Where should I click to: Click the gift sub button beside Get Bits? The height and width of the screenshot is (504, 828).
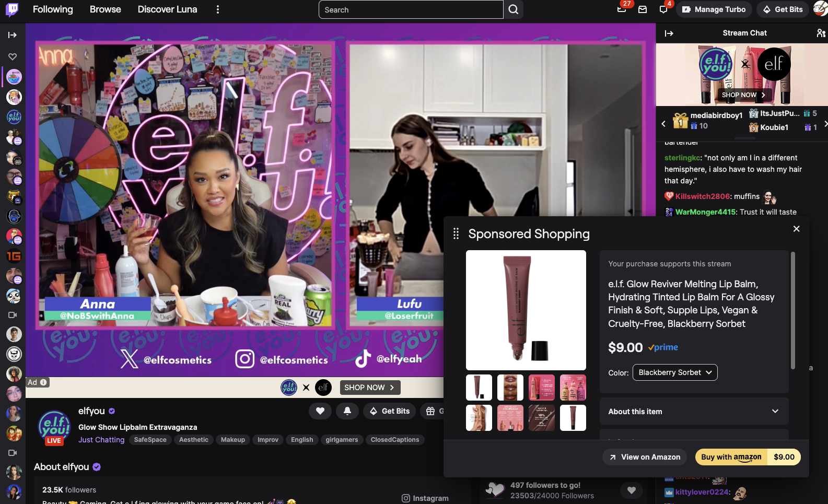tap(432, 411)
